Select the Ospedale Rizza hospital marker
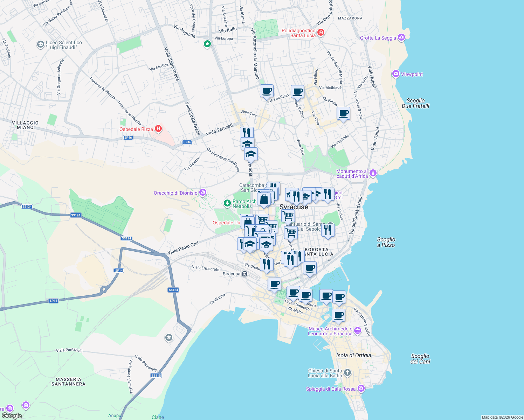 coord(158,129)
